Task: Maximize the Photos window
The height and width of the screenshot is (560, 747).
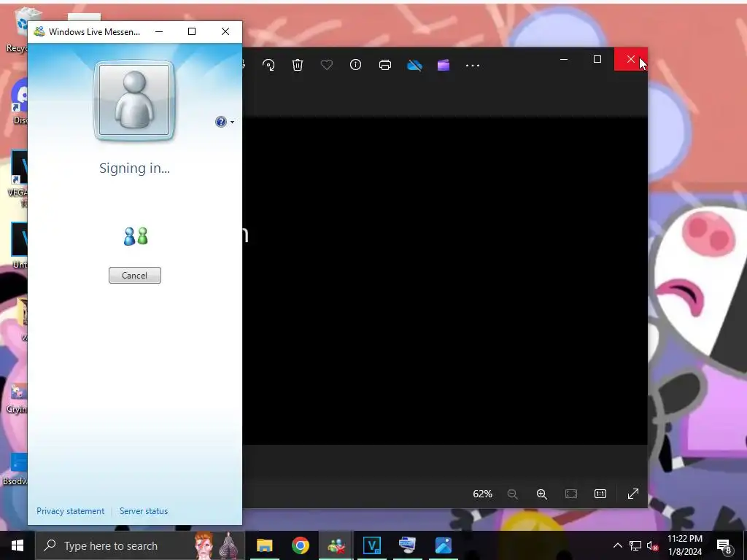Action: 597,59
